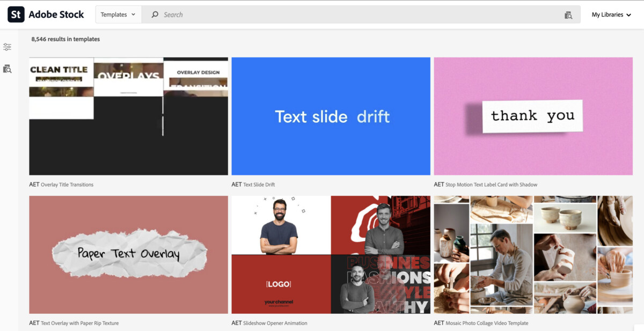The height and width of the screenshot is (331, 644).
Task: Open the My Libraries dropdown
Action: point(611,15)
